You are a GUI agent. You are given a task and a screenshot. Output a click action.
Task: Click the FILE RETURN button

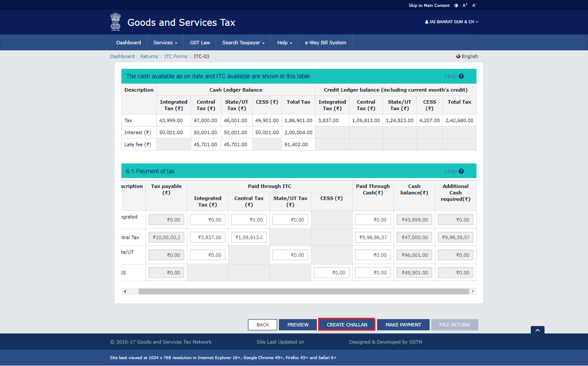(455, 325)
